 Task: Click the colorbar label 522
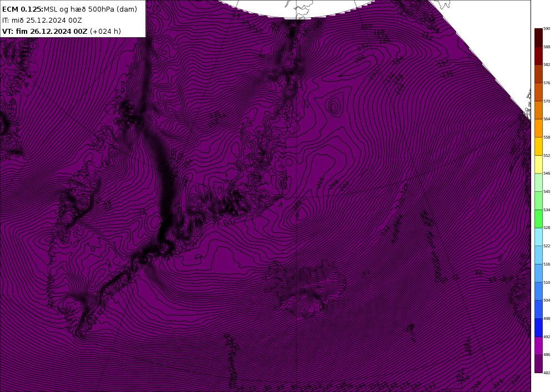(x=547, y=246)
